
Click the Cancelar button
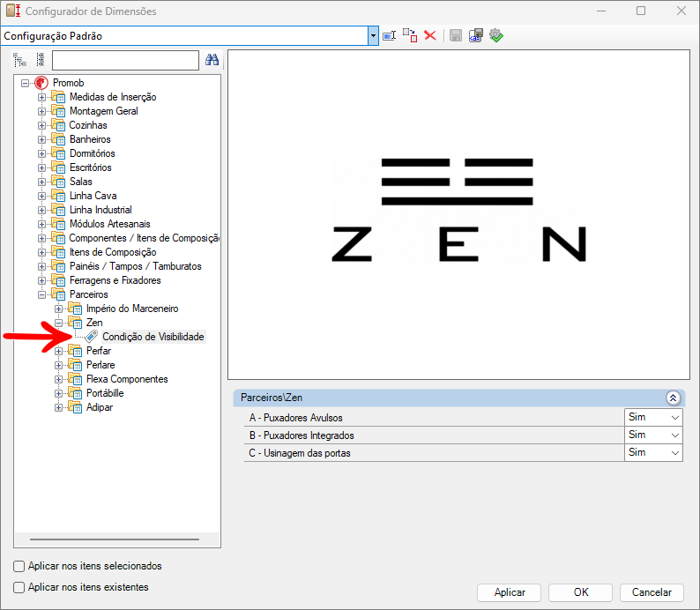pyautogui.click(x=652, y=592)
